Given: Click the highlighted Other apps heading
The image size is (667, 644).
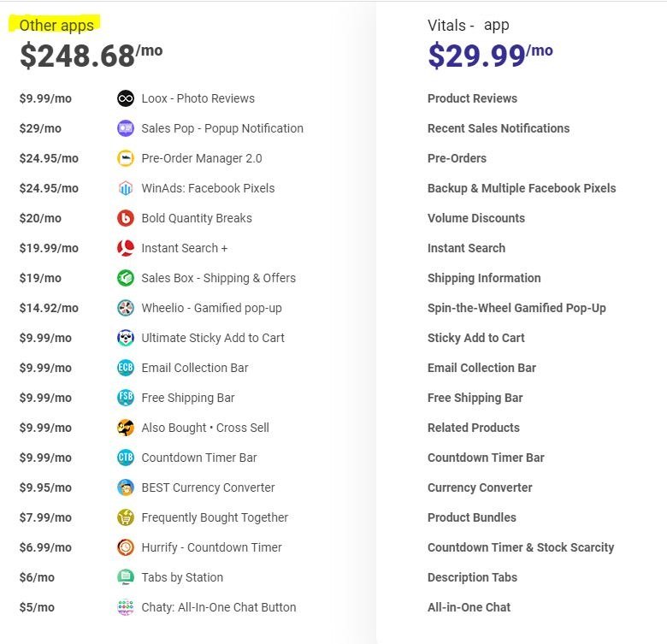Looking at the screenshot, I should (56, 26).
